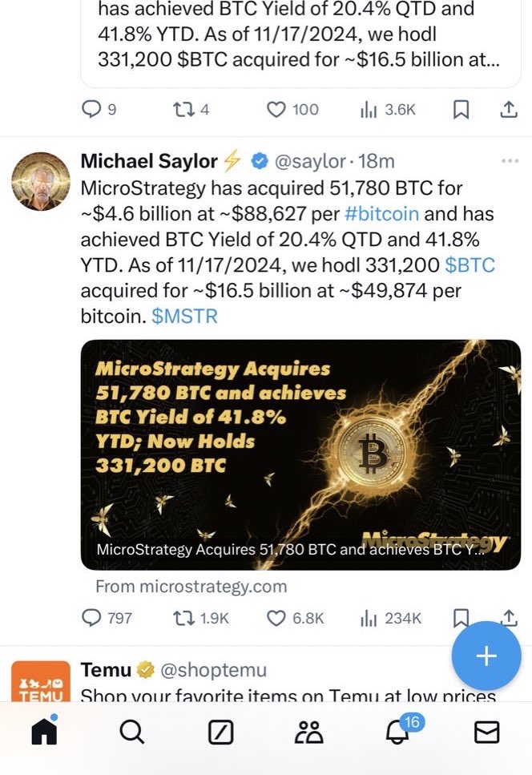
Task: Open Michael Saylor's profile picture
Action: pyautogui.click(x=41, y=181)
